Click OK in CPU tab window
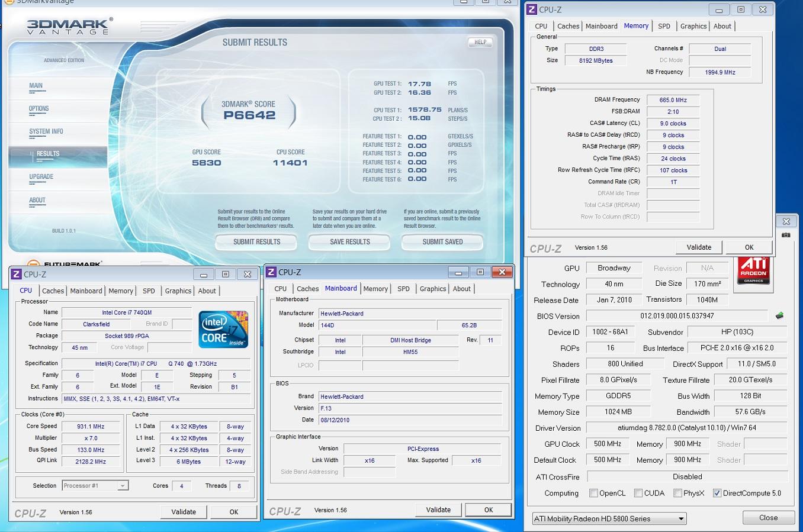The height and width of the screenshot is (532, 803). click(234, 512)
